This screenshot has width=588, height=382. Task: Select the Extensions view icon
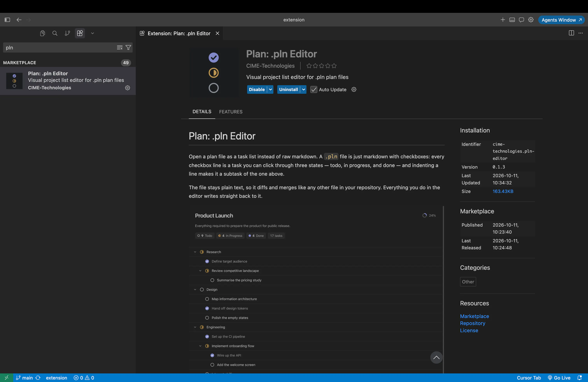pyautogui.click(x=80, y=33)
